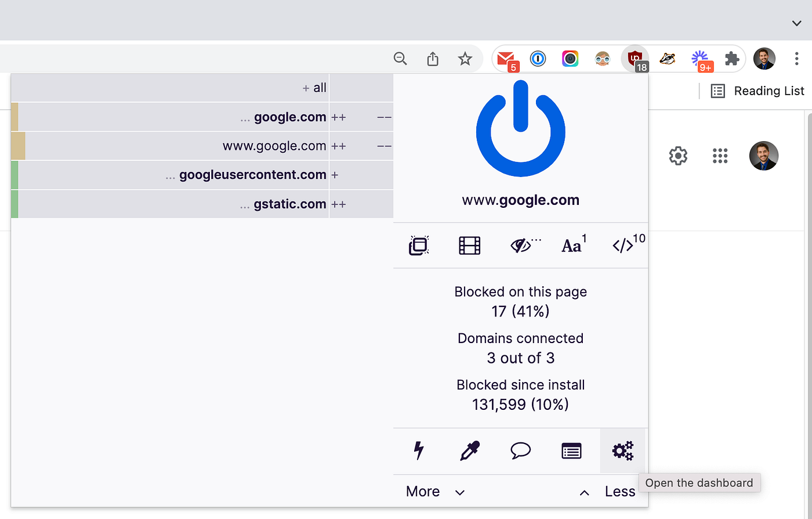Screen dimensions: 812x519
Task: Toggle the uBlock Origin power button
Action: (x=520, y=128)
